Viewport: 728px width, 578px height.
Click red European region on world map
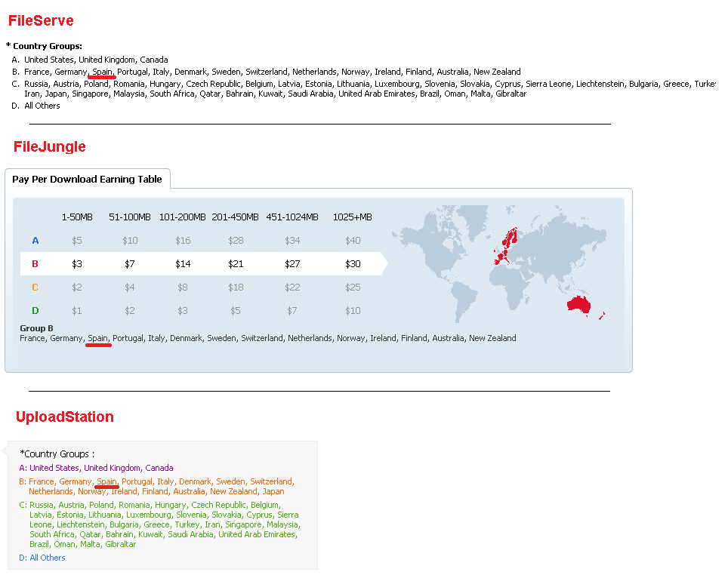pyautogui.click(x=507, y=245)
